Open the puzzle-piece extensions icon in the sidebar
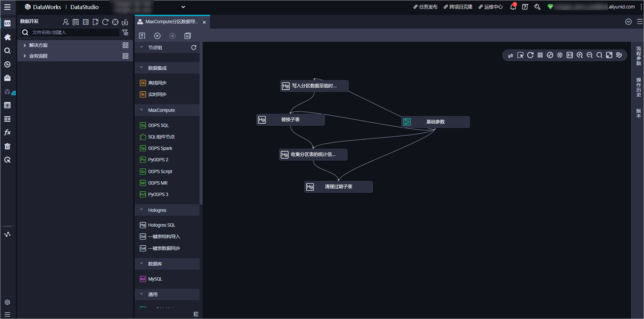 (7, 37)
